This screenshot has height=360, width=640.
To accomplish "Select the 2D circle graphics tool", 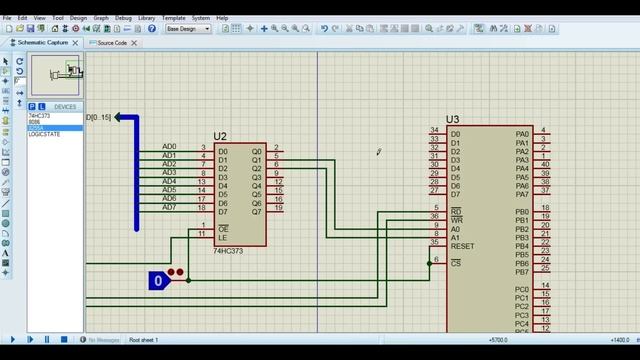I will coord(6,223).
